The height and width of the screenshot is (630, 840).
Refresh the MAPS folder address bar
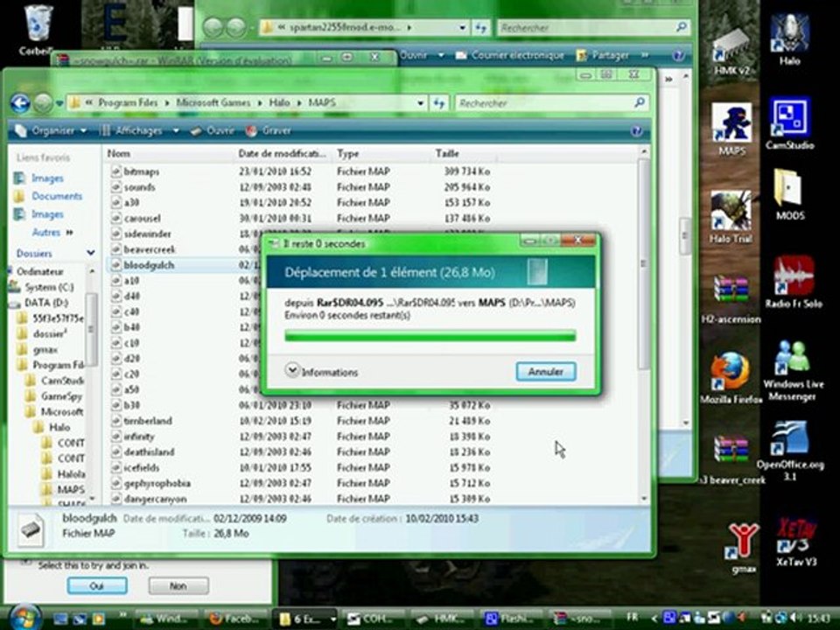[x=439, y=103]
